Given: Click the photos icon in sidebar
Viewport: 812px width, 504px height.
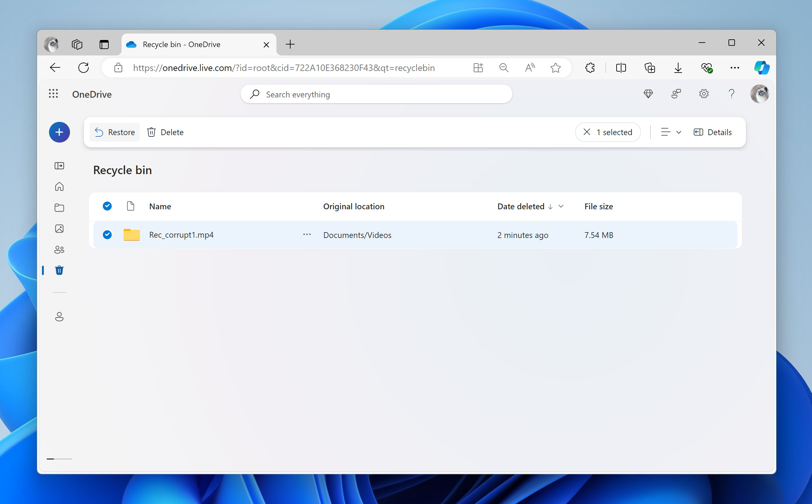Looking at the screenshot, I should tap(59, 228).
